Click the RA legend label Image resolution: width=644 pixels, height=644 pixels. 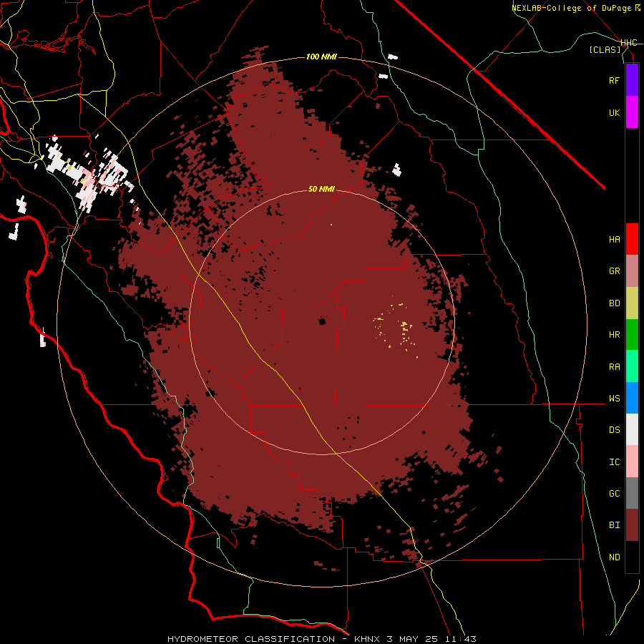click(x=614, y=366)
